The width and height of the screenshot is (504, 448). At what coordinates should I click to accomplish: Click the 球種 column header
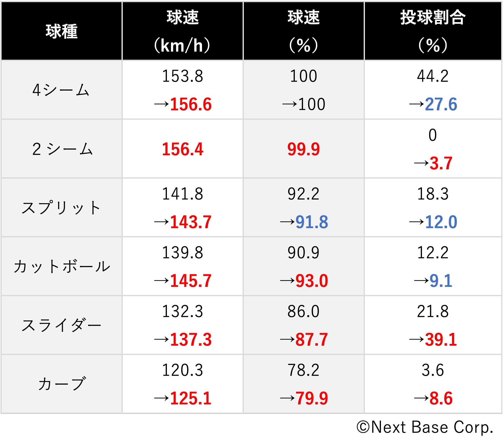[62, 31]
